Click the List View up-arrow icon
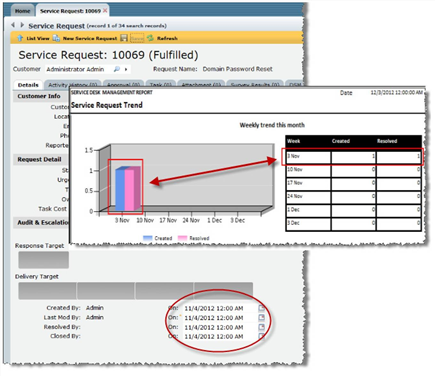 [x=20, y=38]
